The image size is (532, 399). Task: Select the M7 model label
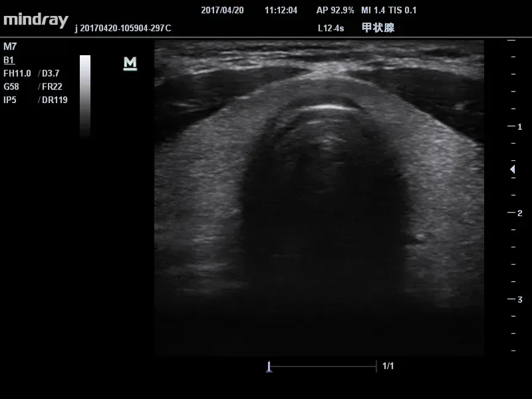click(10, 47)
